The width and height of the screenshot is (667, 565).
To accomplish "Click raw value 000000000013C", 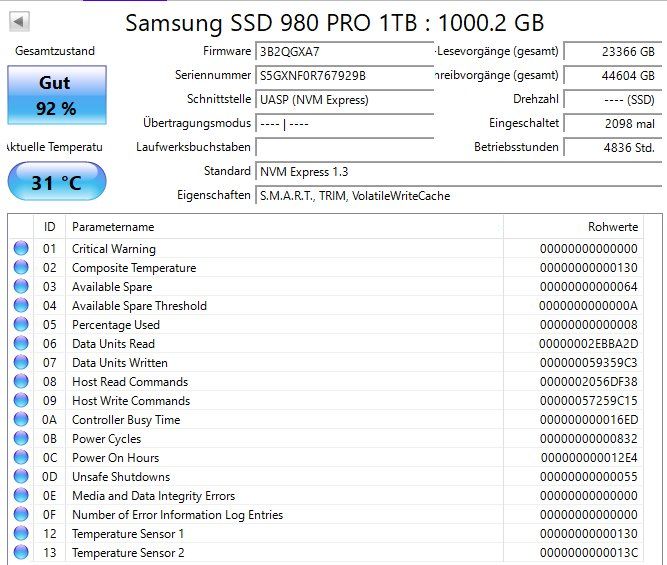I will coord(589,553).
